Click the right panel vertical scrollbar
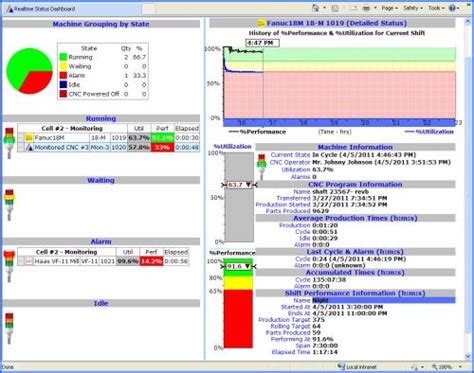Viewport: 474px width, 373px height. click(468, 190)
